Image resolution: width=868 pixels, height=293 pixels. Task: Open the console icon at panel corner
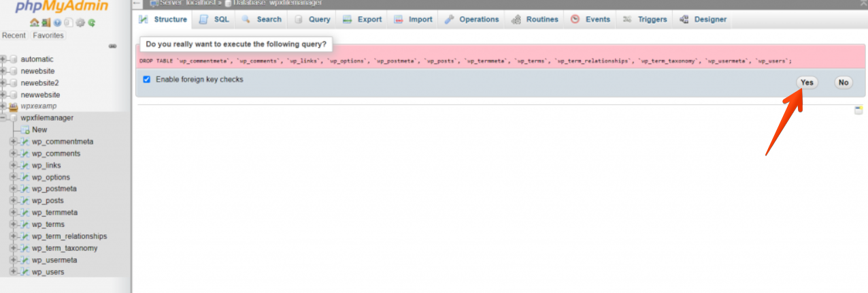[x=858, y=110]
